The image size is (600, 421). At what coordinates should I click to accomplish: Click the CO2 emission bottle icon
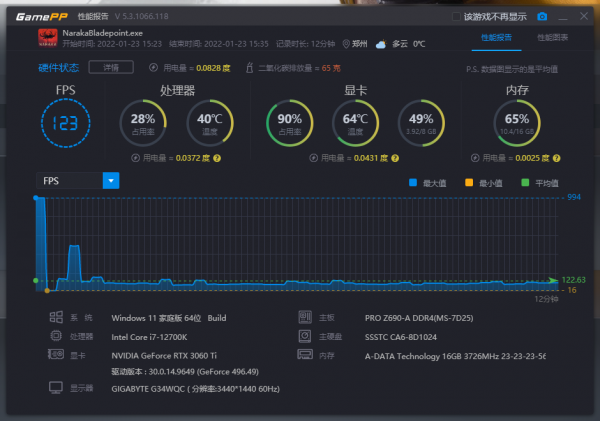click(249, 68)
